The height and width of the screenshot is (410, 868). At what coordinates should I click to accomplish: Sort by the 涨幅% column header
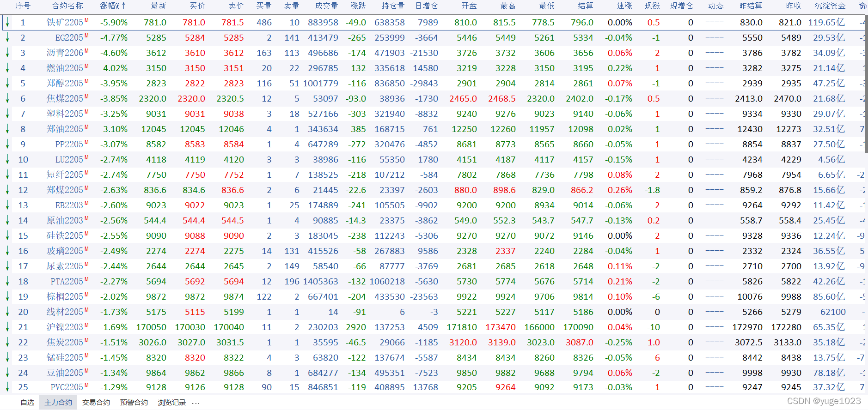113,6
